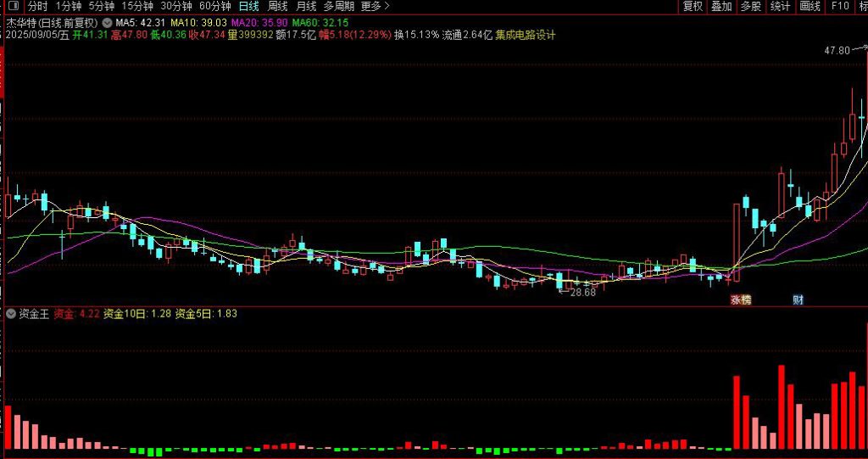
Task: Open the 30分钟 period chart
Action: tap(176, 6)
